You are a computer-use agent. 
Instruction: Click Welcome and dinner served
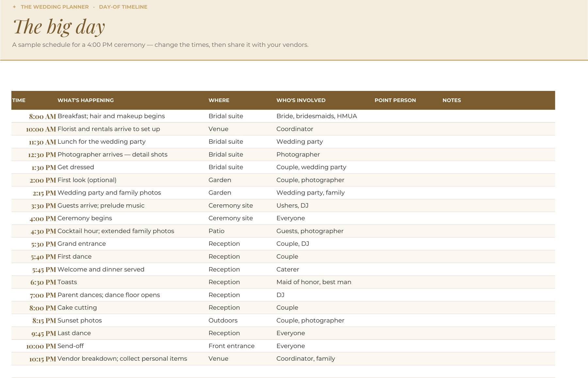click(x=101, y=269)
